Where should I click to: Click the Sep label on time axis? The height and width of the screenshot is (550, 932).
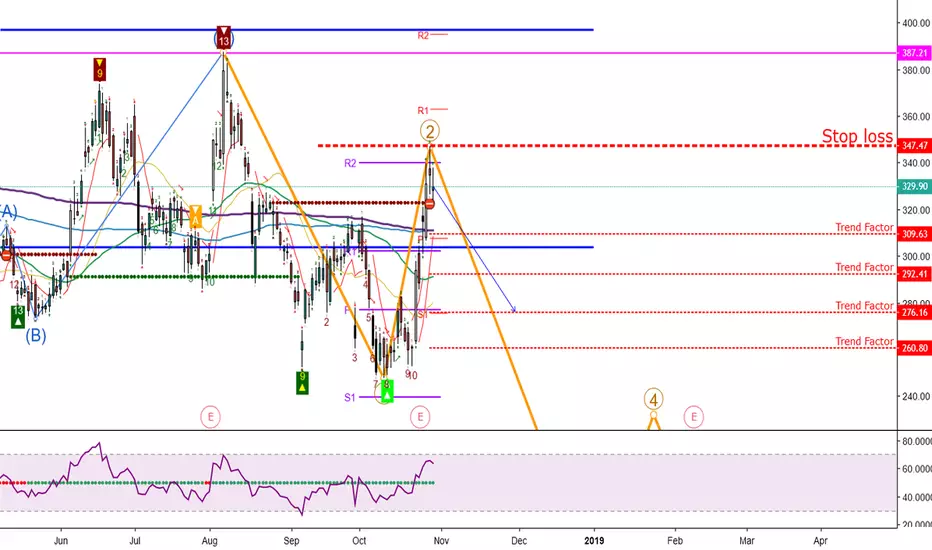tap(291, 540)
